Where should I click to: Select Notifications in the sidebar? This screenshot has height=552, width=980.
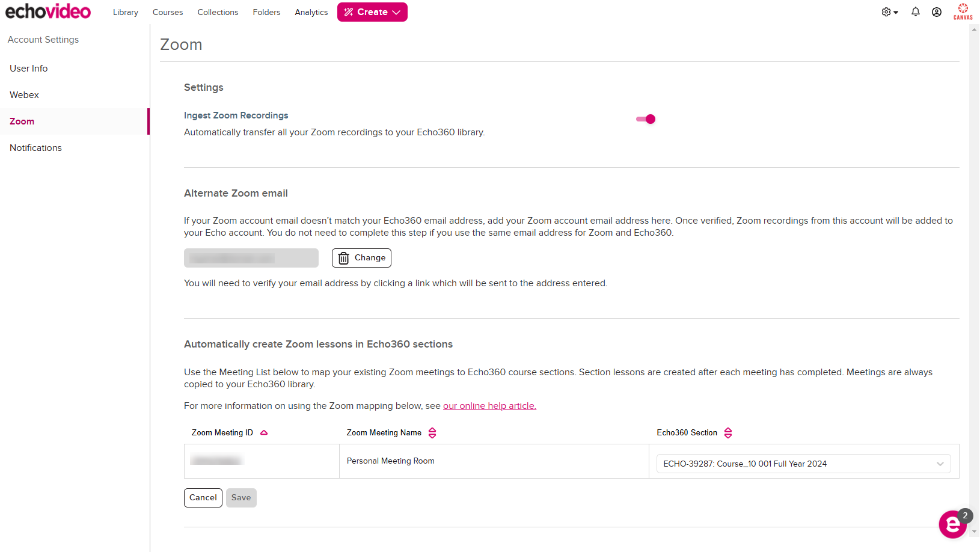click(75, 148)
